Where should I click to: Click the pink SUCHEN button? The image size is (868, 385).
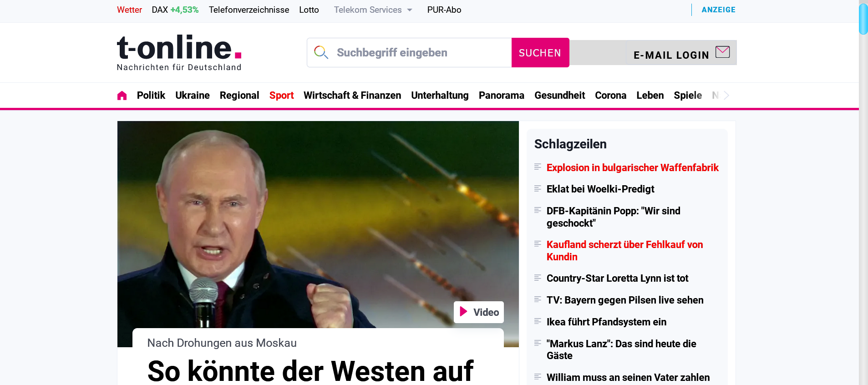tap(540, 53)
